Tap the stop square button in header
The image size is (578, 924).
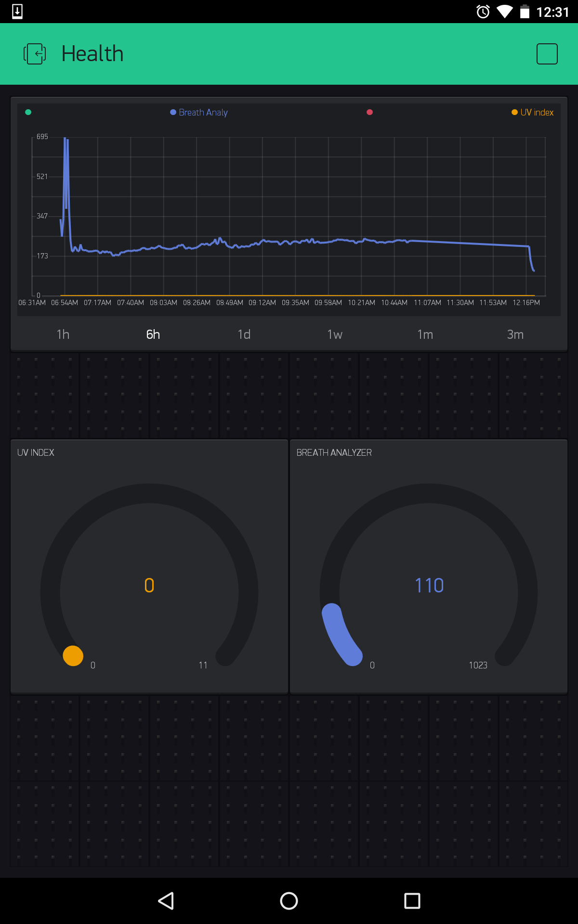tap(547, 53)
